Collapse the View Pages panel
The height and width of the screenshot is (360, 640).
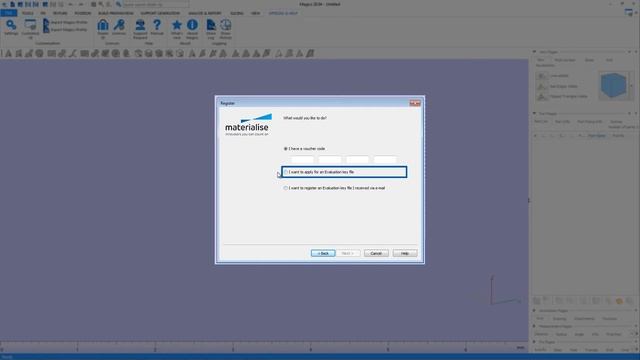pyautogui.click(x=534, y=52)
